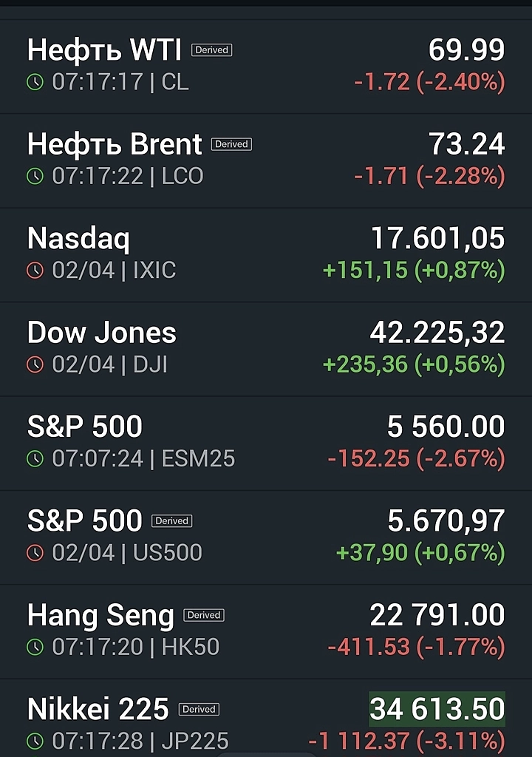Open the Nasdaq index title
This screenshot has width=532, height=757.
pos(78,239)
